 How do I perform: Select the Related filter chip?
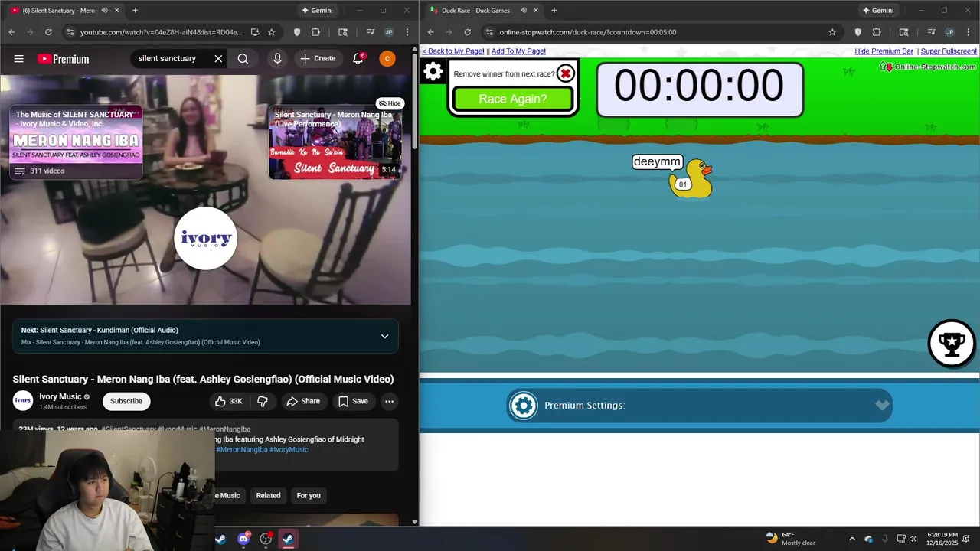point(268,495)
